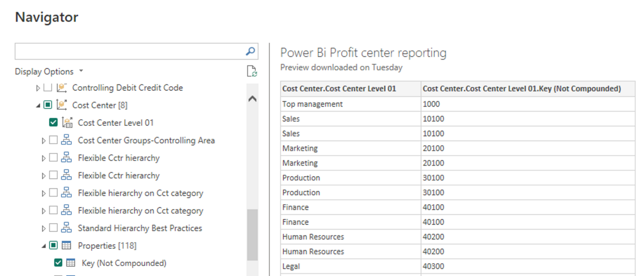This screenshot has width=644, height=276.
Task: Collapse the Cost Center [8] node
Action: click(x=38, y=106)
